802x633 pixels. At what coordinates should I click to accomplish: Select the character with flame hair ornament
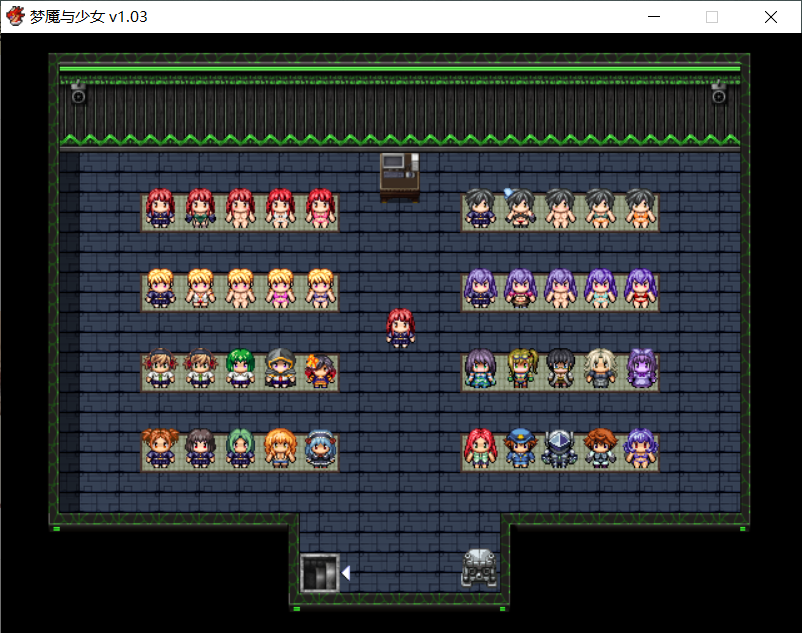click(x=320, y=369)
